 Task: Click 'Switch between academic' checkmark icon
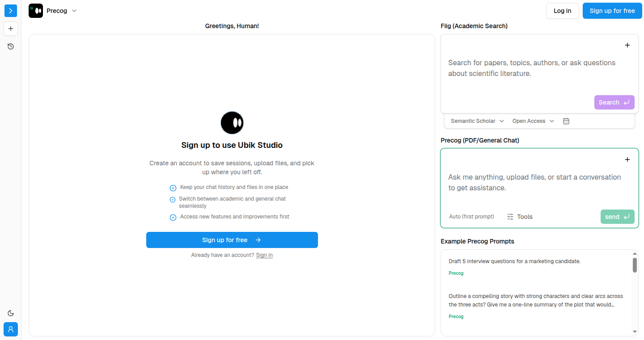pyautogui.click(x=173, y=200)
